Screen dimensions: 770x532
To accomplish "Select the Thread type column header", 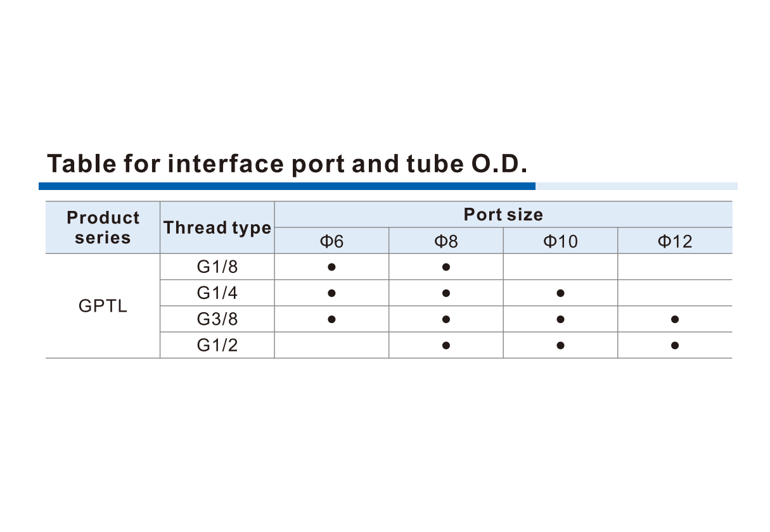I will (217, 227).
